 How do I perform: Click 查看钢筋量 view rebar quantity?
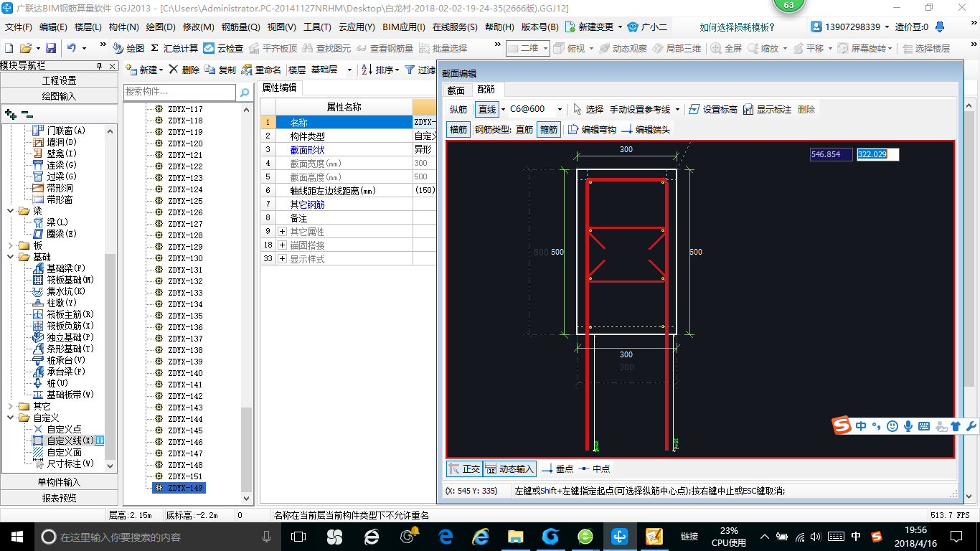point(385,48)
